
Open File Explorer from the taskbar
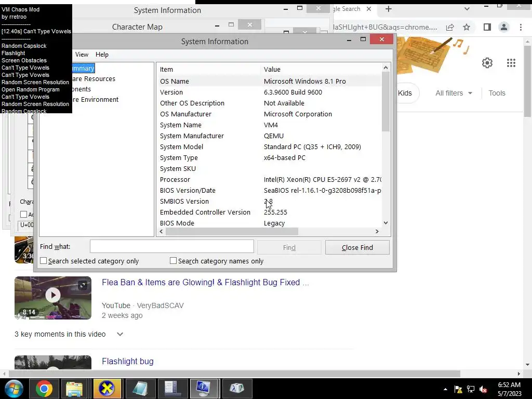(x=74, y=388)
